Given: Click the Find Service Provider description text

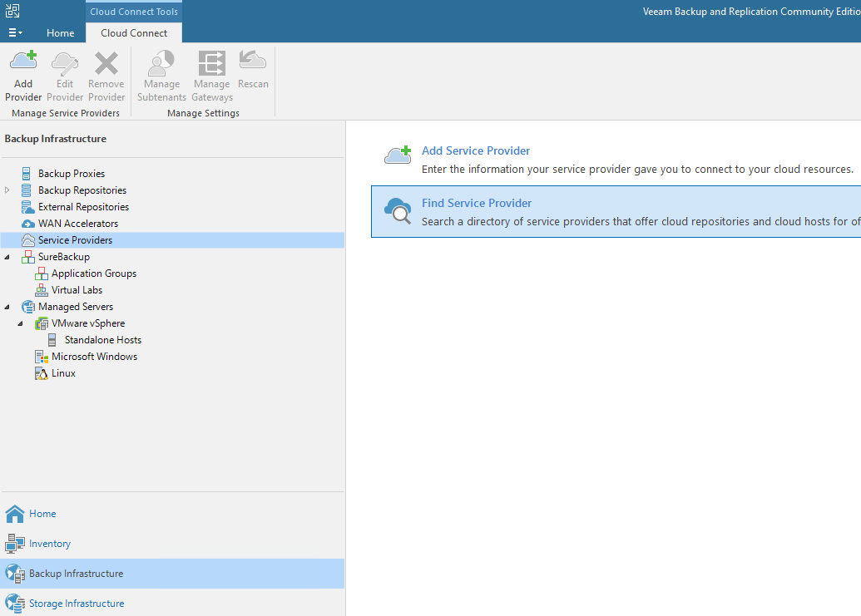Looking at the screenshot, I should coord(641,222).
